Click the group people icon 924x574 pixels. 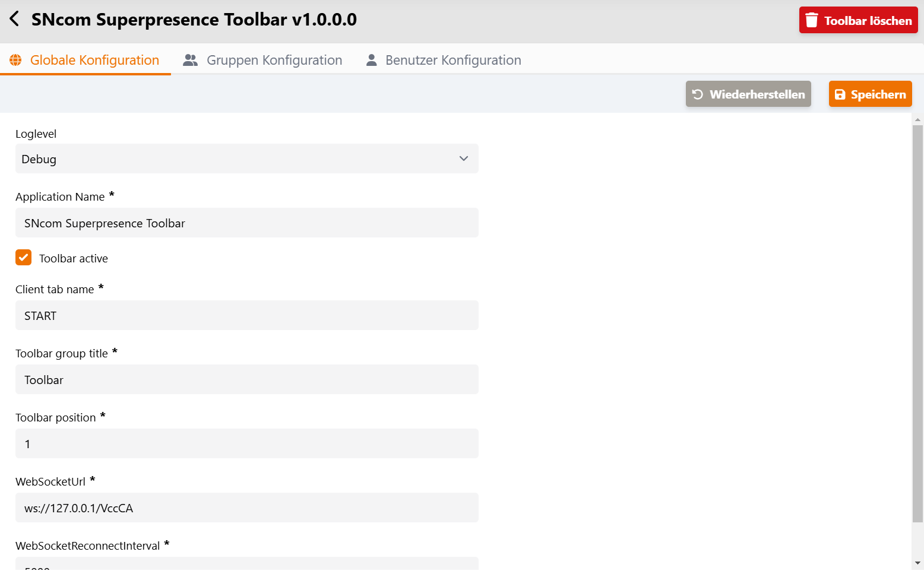coord(190,60)
